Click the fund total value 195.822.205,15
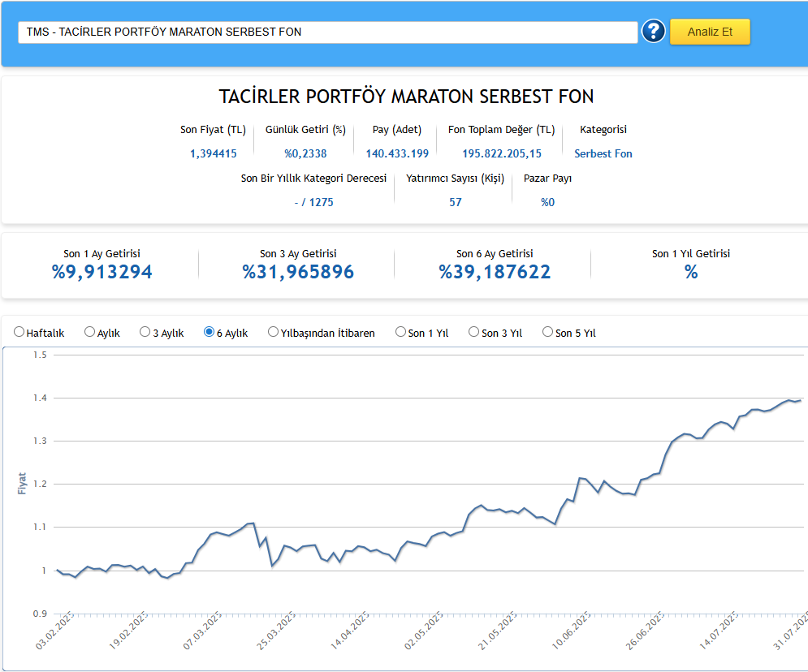This screenshot has height=672, width=808. pyautogui.click(x=502, y=153)
